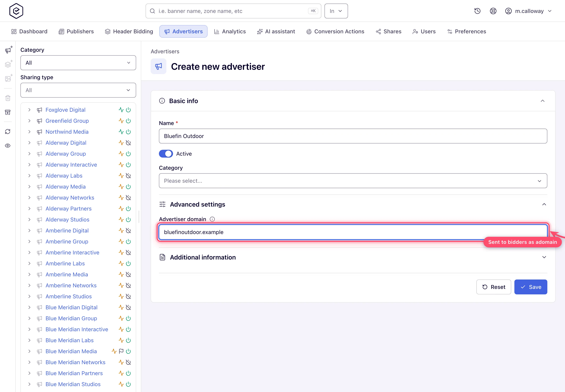
Task: Toggle power status of Alderway Labs
Action: pyautogui.click(x=128, y=176)
